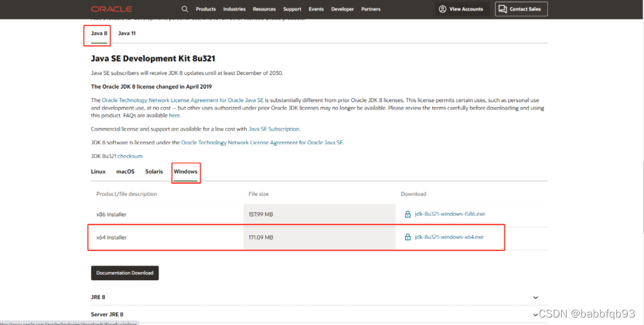Open the Support menu
The width and height of the screenshot is (644, 325).
tap(292, 9)
